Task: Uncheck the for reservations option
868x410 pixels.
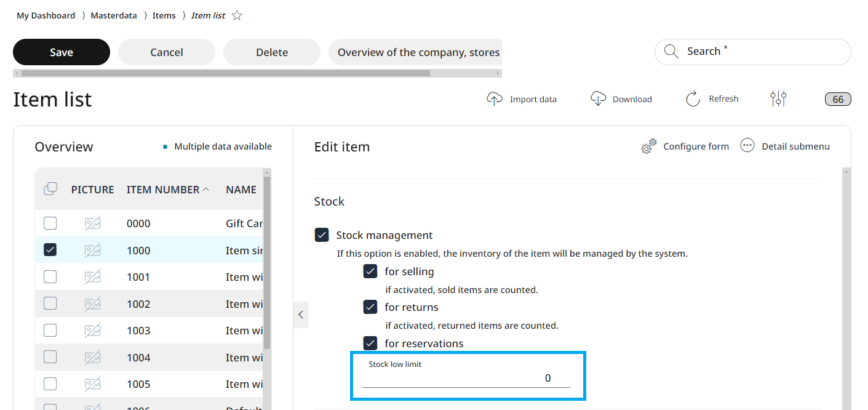Action: (x=370, y=344)
